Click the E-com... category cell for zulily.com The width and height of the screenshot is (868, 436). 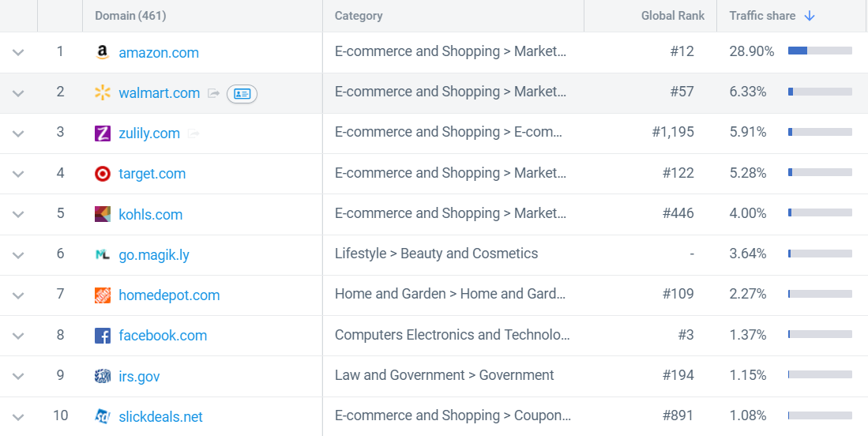point(449,132)
